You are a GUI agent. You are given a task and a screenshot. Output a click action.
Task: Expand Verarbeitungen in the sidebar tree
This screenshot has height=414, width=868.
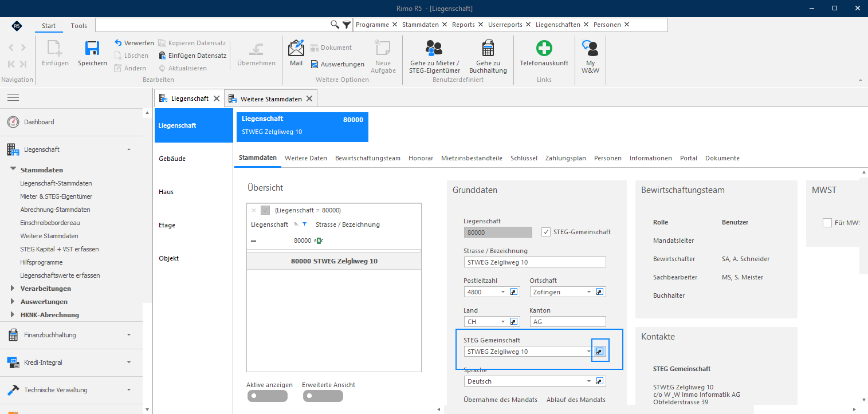coord(13,288)
